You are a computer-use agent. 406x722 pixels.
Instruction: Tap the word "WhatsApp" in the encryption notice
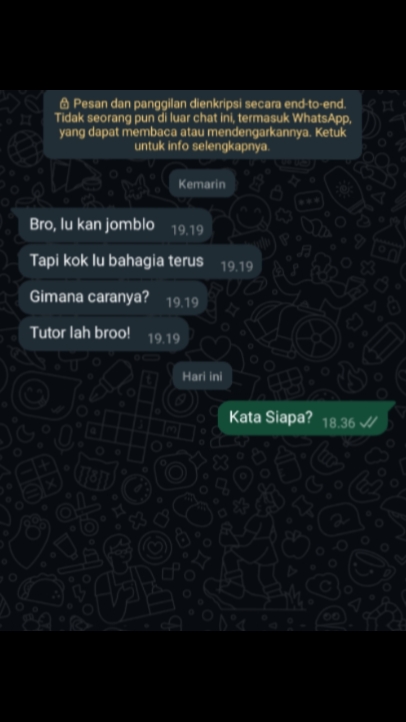[x=322, y=118]
